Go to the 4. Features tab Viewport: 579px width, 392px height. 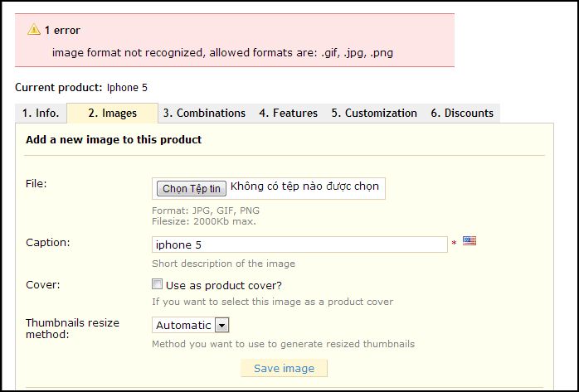(x=288, y=113)
